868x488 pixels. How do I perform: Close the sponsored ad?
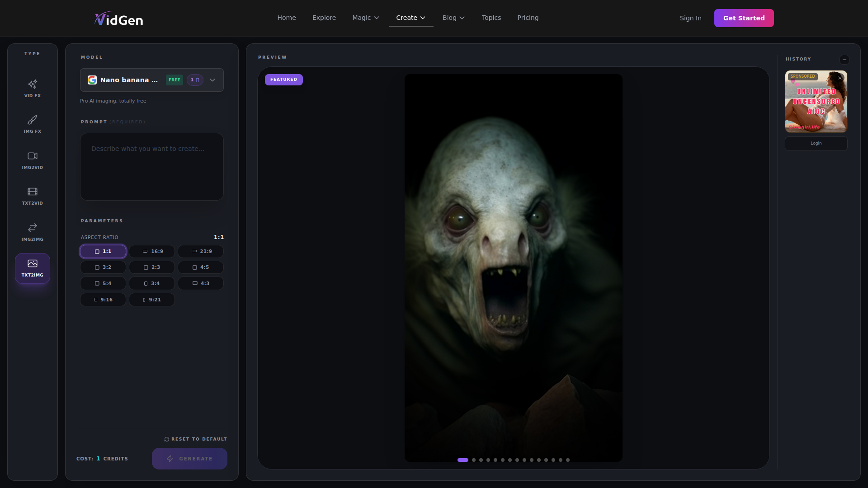coord(840,78)
